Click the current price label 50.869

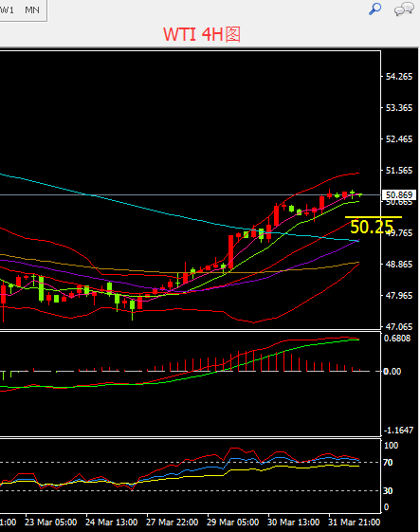pos(399,194)
